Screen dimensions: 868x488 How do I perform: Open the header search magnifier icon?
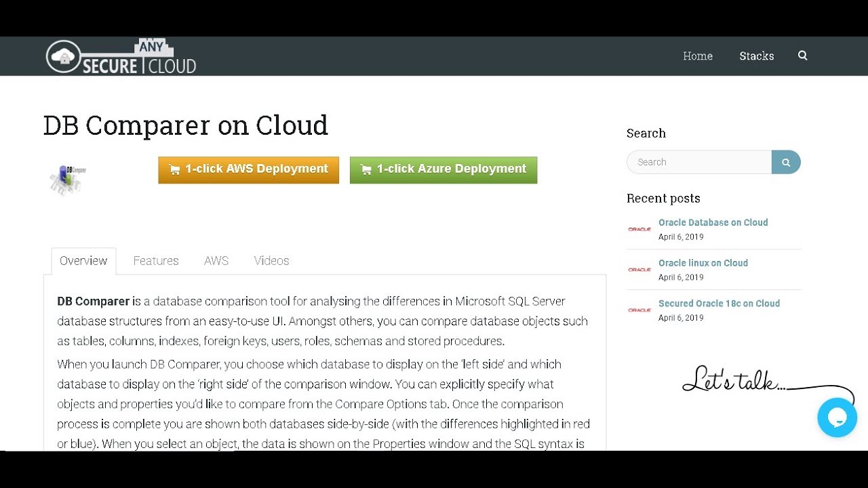(x=803, y=56)
